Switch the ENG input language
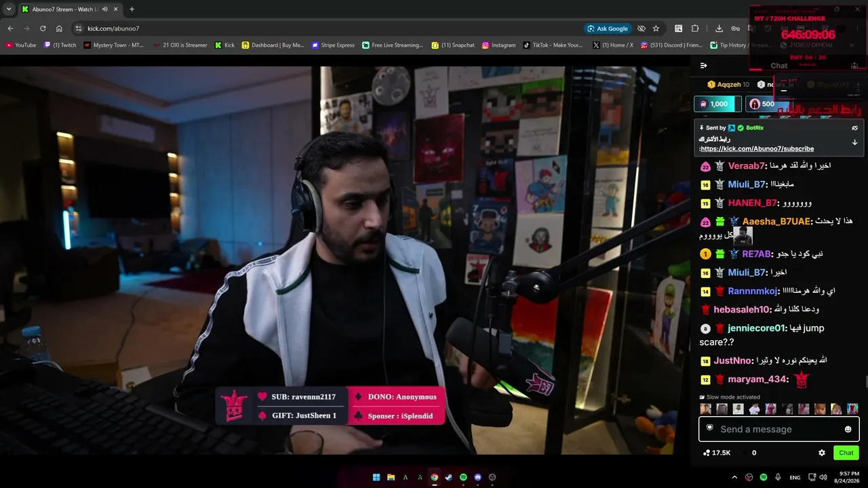Screen dimensions: 868x488 click(x=795, y=477)
